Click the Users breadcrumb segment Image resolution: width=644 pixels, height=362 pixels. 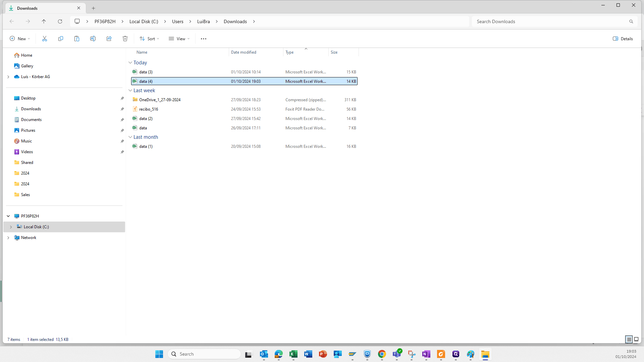pos(178,21)
